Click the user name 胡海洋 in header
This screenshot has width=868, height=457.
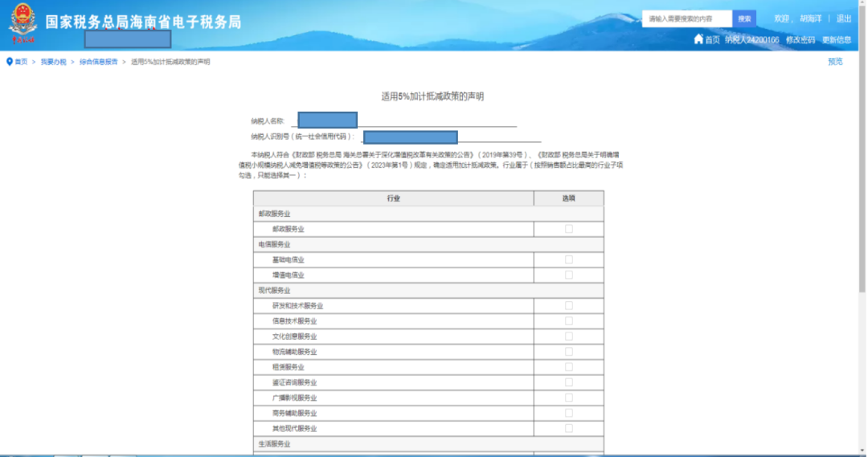pos(810,18)
